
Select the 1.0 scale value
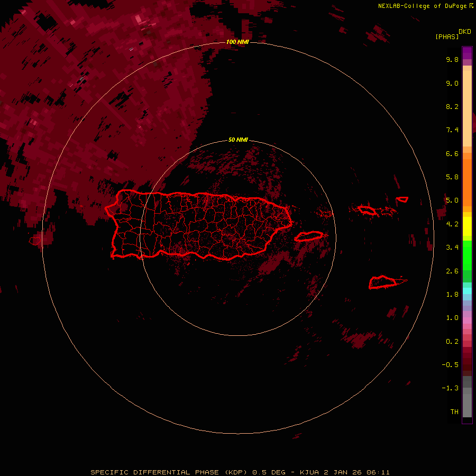452,318
